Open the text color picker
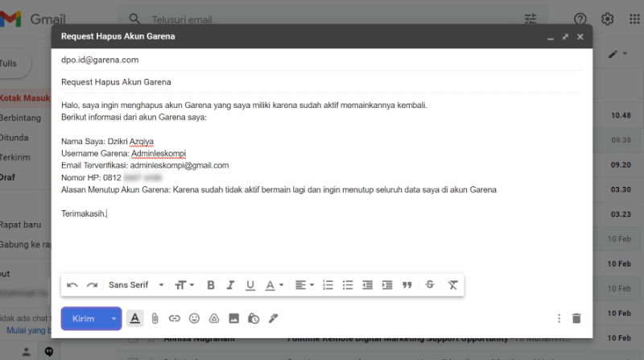Screen dimensions: 644x360 [275, 285]
